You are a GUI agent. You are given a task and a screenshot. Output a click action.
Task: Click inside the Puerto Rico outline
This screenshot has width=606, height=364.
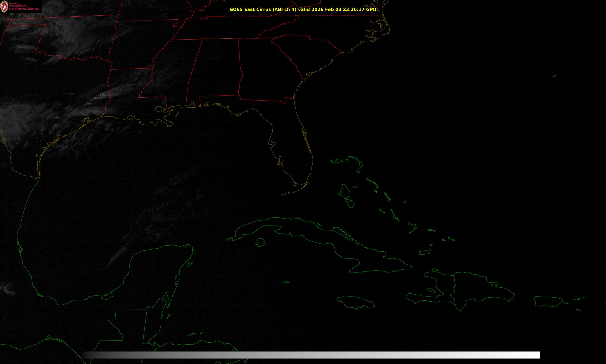pyautogui.click(x=548, y=301)
